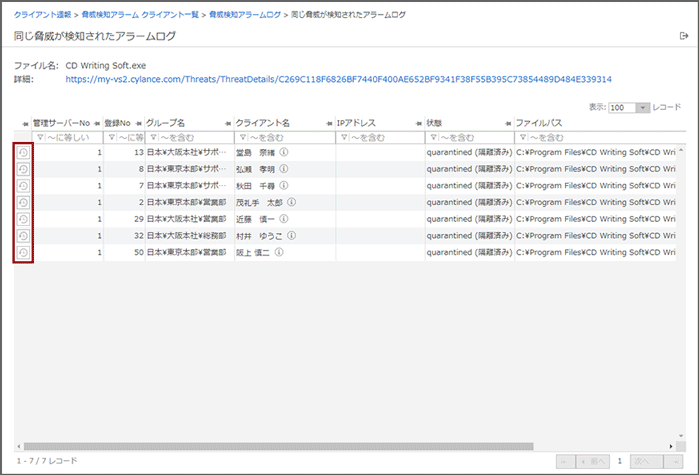The height and width of the screenshot is (475, 699).
Task: Open filter options for クライアント名
Action: 243,137
